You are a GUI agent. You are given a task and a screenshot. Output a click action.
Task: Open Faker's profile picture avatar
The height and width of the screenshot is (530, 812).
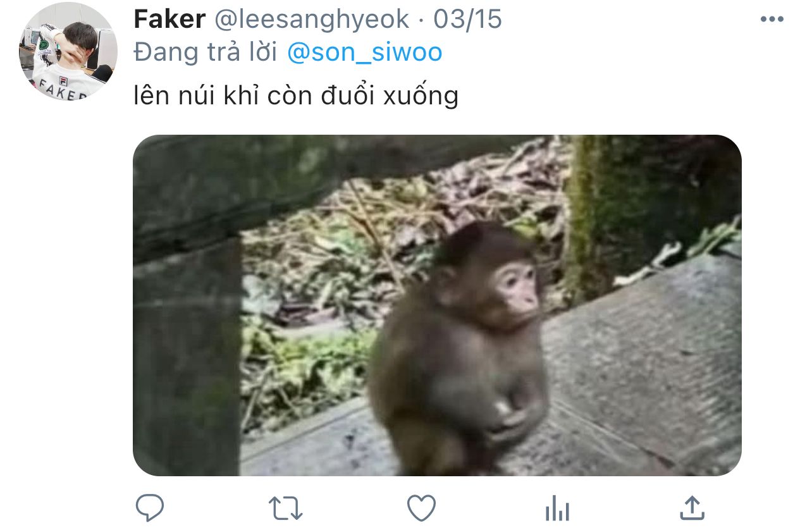point(68,52)
